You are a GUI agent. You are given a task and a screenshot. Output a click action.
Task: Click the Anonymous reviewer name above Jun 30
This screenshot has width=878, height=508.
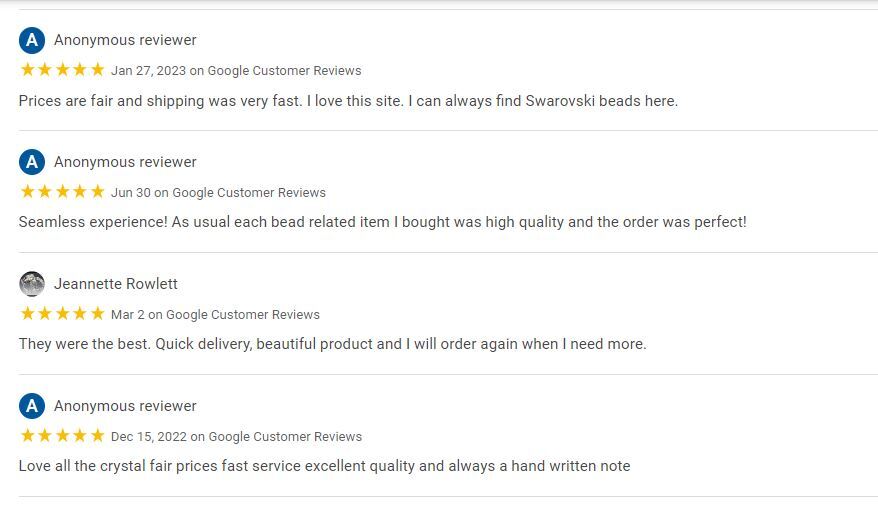tap(125, 162)
